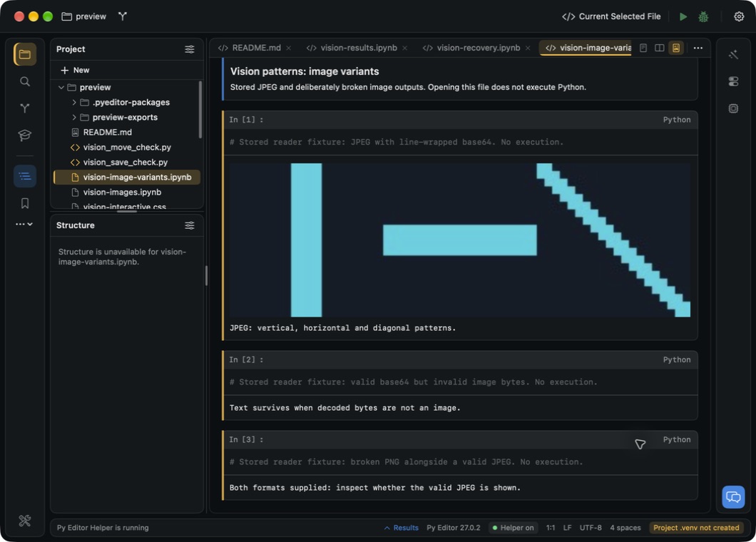Click the New button in Project panel

point(75,70)
